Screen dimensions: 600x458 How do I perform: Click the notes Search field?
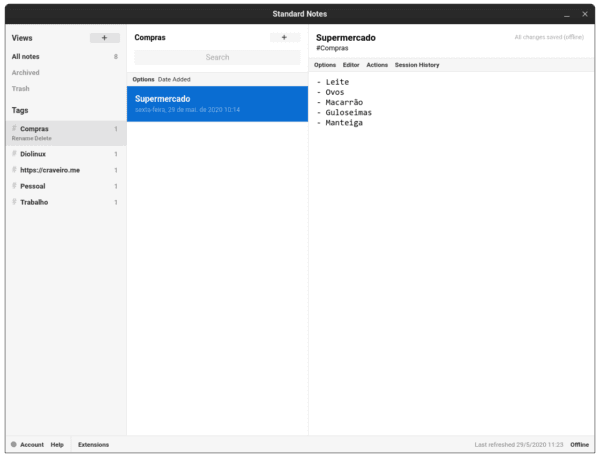tap(217, 57)
